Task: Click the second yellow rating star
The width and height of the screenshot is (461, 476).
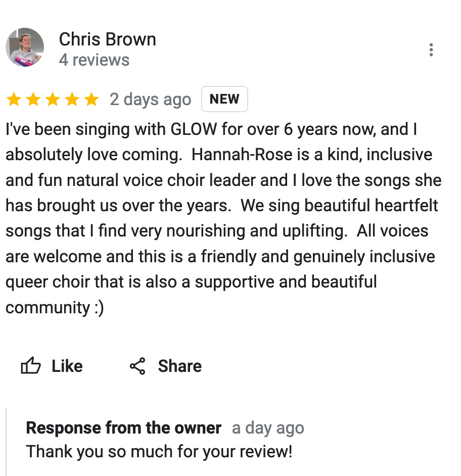Action: click(33, 100)
